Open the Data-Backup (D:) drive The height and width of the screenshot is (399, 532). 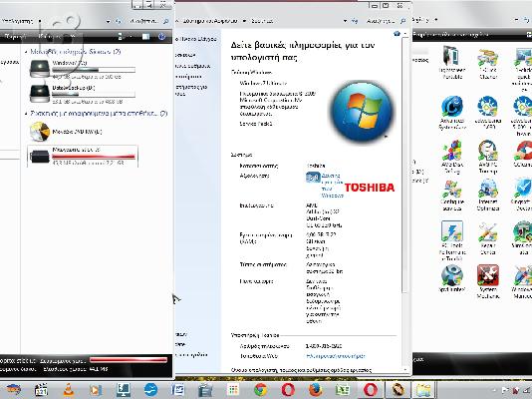coord(83,94)
